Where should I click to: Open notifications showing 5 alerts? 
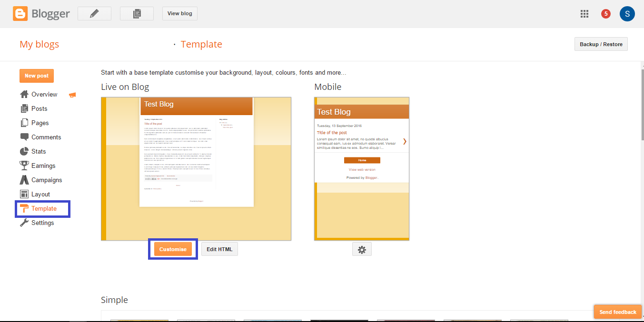click(x=605, y=13)
